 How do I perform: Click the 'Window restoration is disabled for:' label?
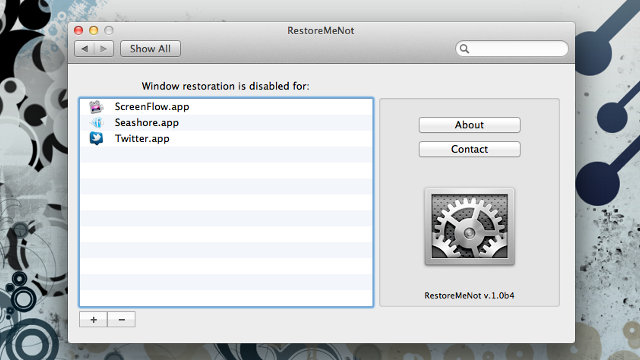pyautogui.click(x=225, y=87)
